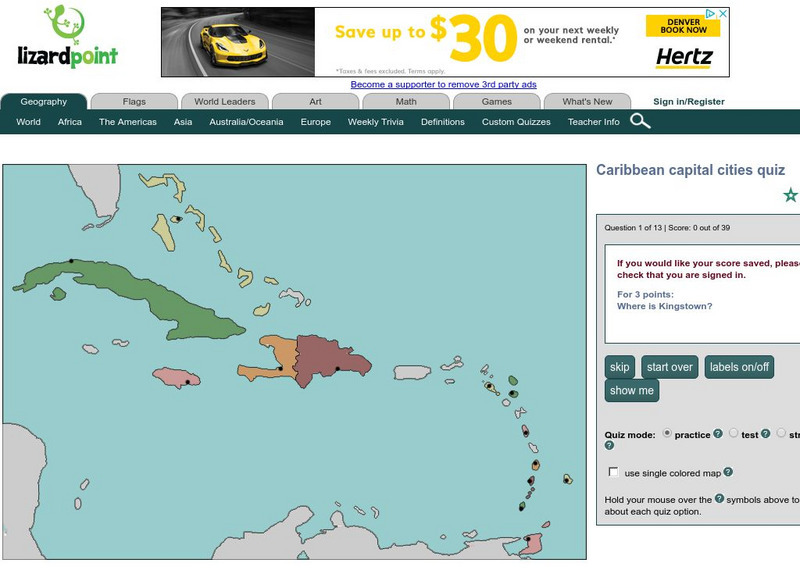800x588 pixels.
Task: Click help icon below Quiz mode label
Action: pyautogui.click(x=609, y=446)
